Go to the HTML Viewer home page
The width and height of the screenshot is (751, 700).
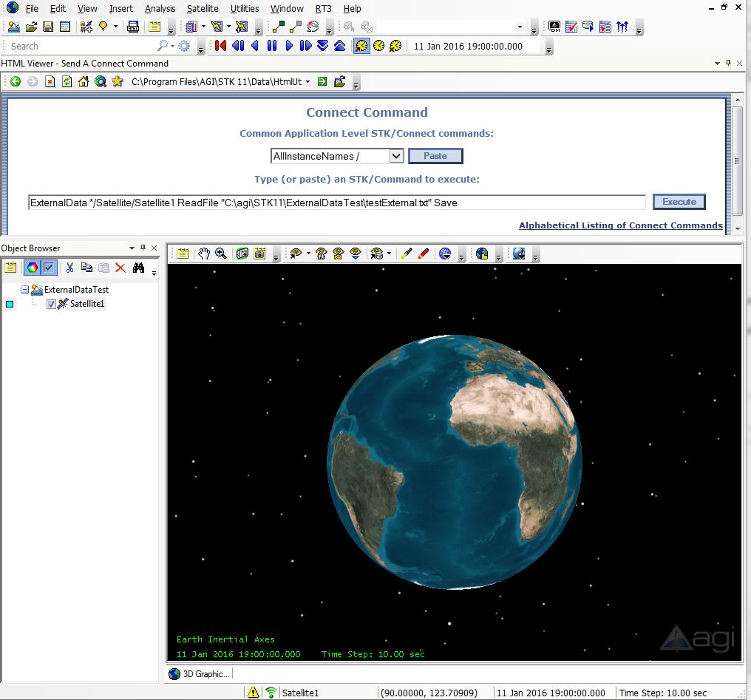[84, 81]
